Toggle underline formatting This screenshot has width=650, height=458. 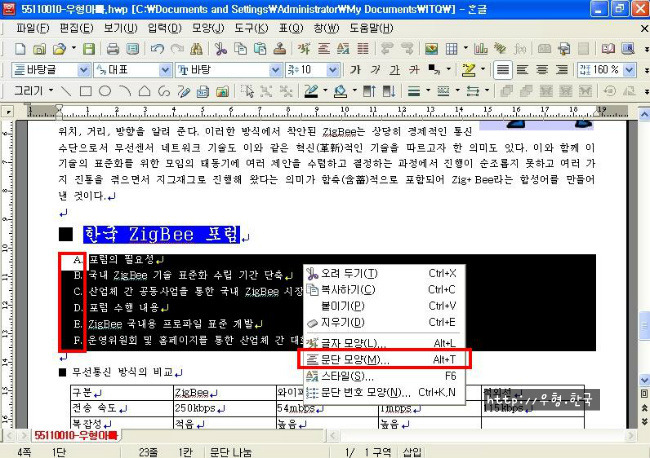click(x=395, y=70)
